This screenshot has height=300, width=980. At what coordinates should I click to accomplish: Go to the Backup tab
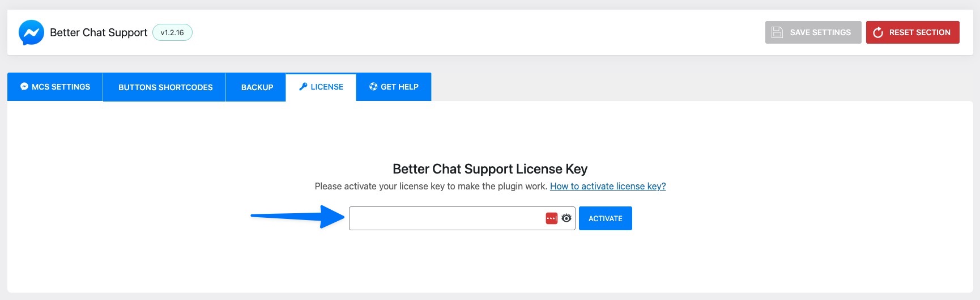[x=257, y=87]
